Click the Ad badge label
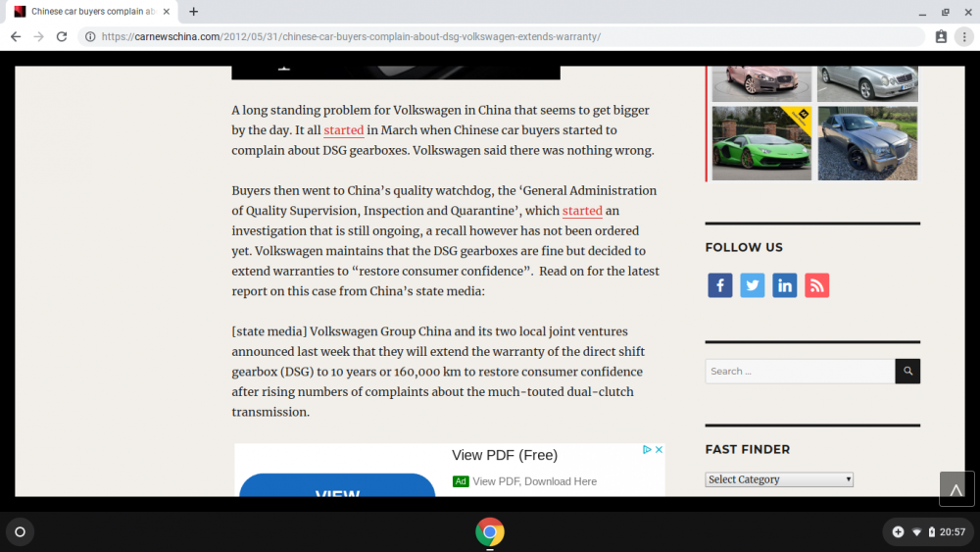Screen dimensions: 980x552 tap(461, 481)
